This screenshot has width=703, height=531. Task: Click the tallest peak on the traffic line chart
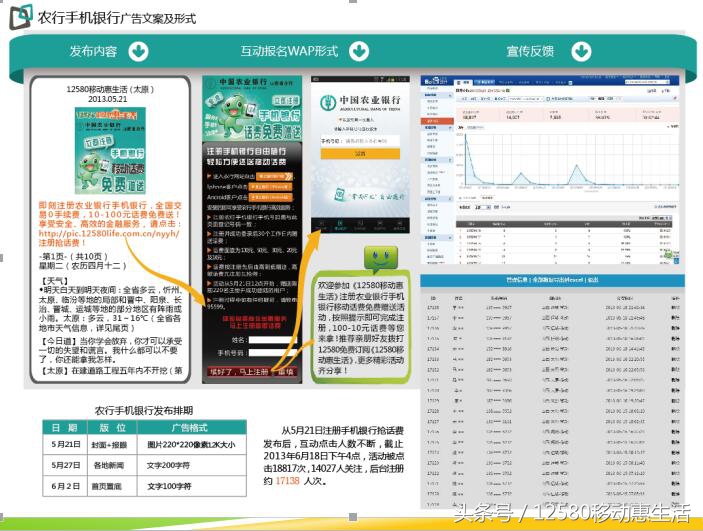(466, 134)
